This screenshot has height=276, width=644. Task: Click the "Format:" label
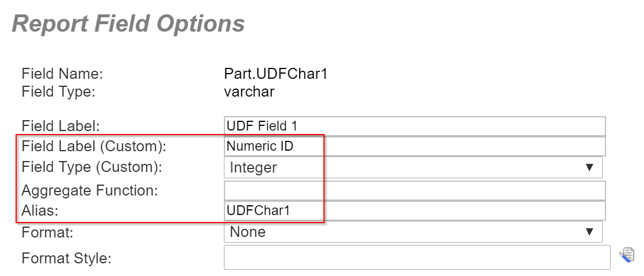(x=48, y=232)
